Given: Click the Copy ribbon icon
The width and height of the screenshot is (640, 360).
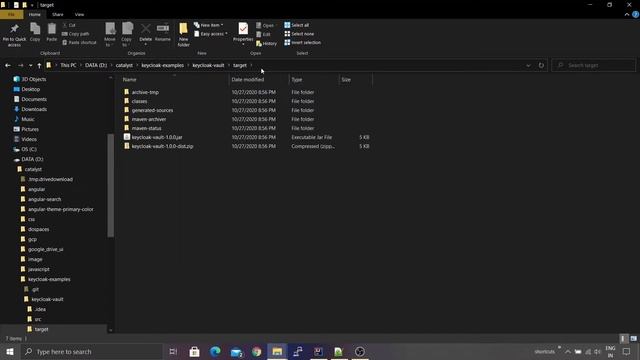Looking at the screenshot, I should 35,32.
